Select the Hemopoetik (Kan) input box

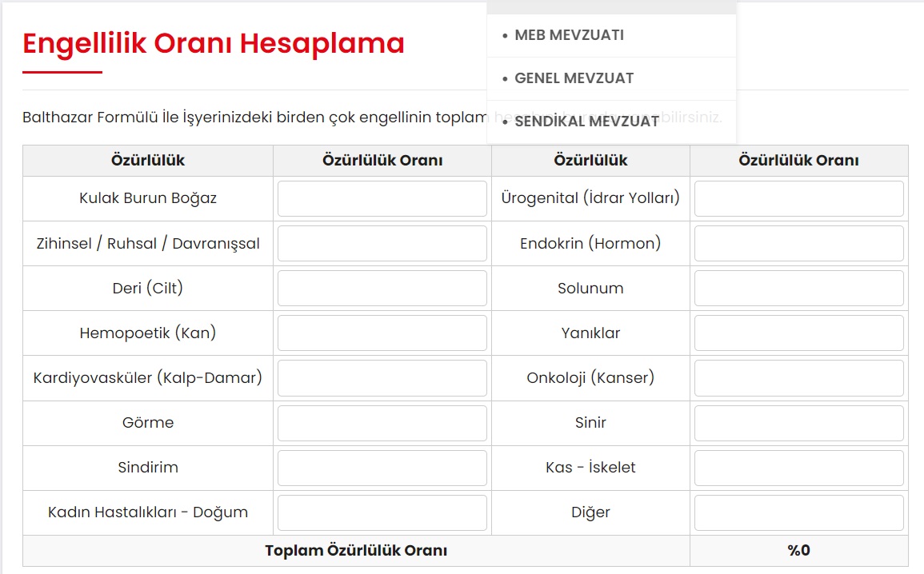[382, 333]
